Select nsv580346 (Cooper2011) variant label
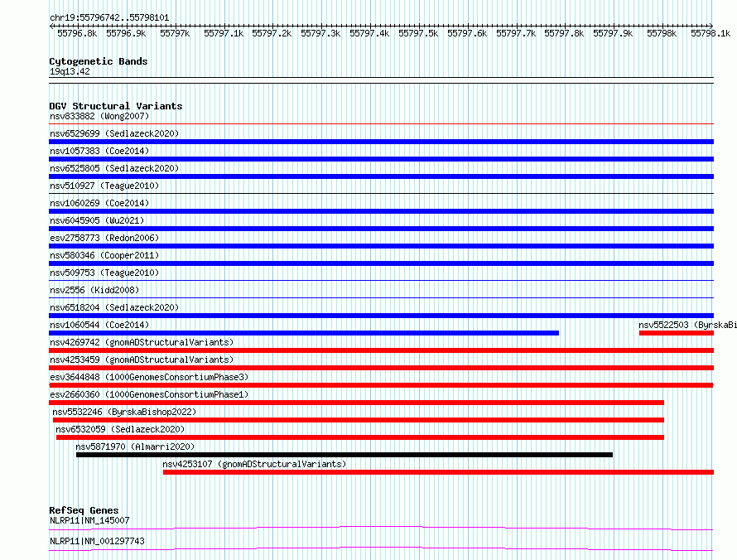The image size is (737, 560). [104, 255]
